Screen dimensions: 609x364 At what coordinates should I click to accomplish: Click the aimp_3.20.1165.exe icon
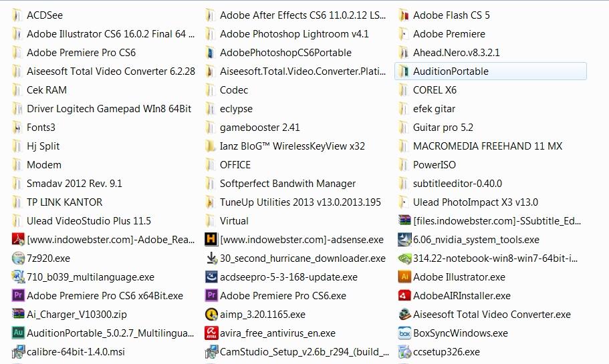tap(211, 314)
